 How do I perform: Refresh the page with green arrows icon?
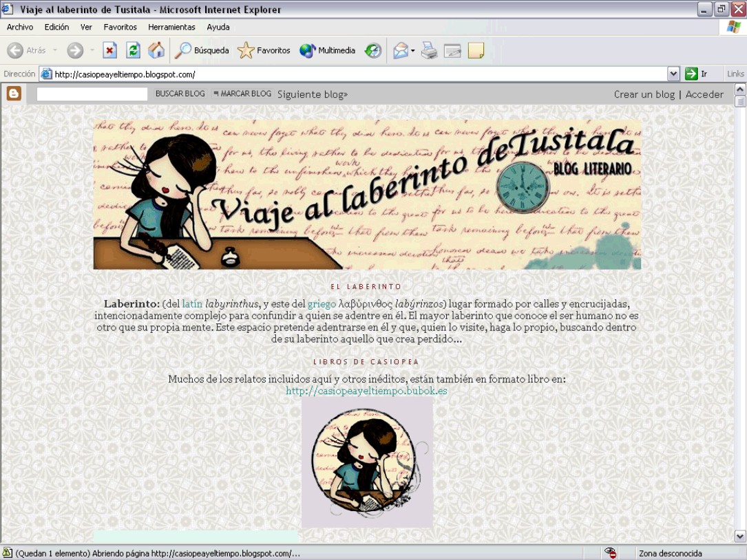click(133, 50)
